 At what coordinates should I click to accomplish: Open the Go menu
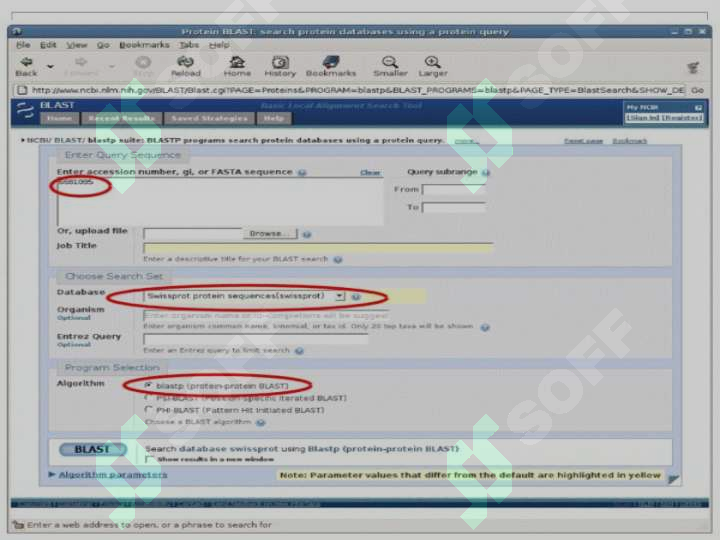[103, 45]
